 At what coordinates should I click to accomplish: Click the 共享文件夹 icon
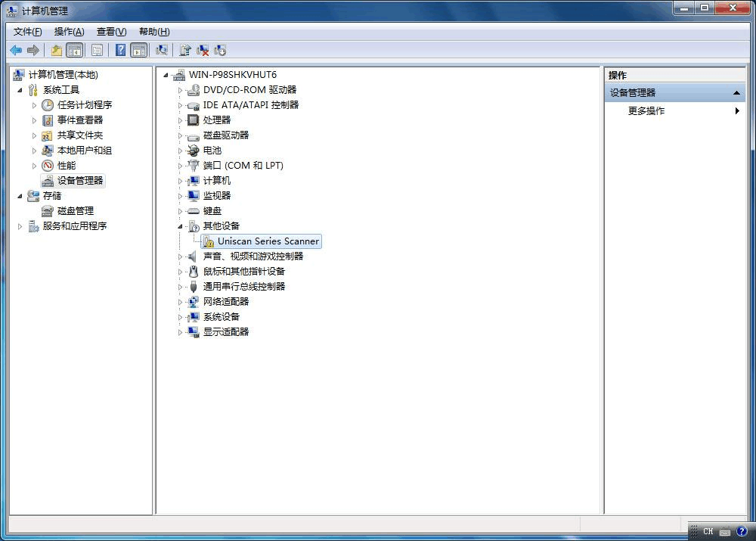pyautogui.click(x=47, y=135)
